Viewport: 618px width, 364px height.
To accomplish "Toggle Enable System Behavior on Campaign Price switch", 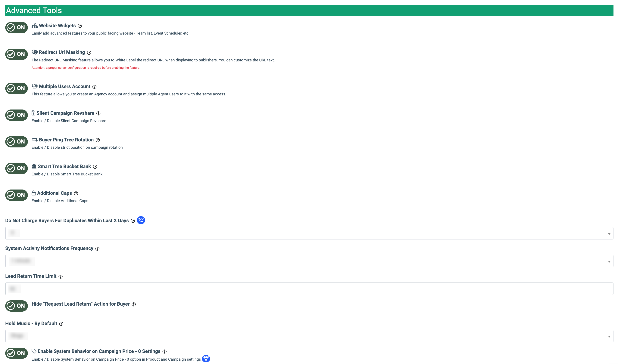I will 16,353.
